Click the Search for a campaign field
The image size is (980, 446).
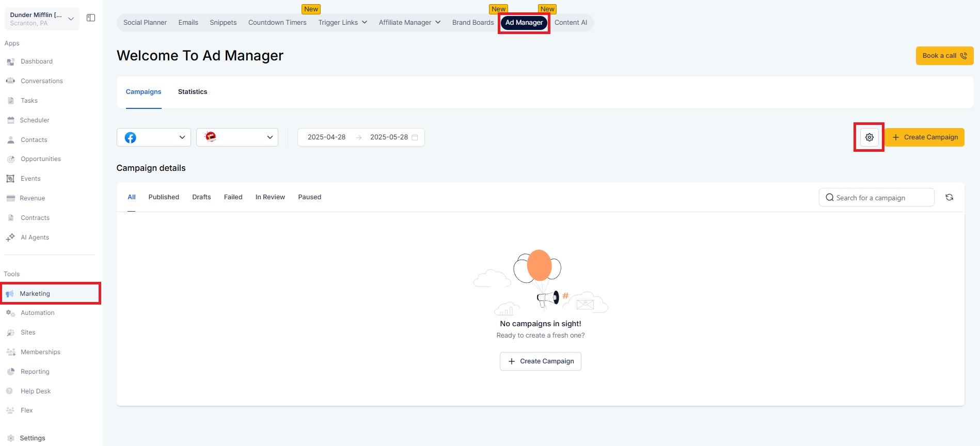pos(877,198)
